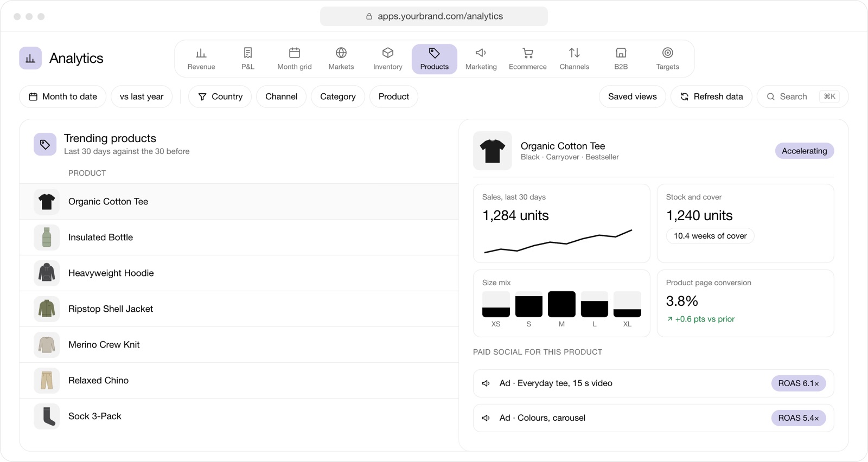
Task: Click the XS size mix bar
Action: (x=496, y=304)
